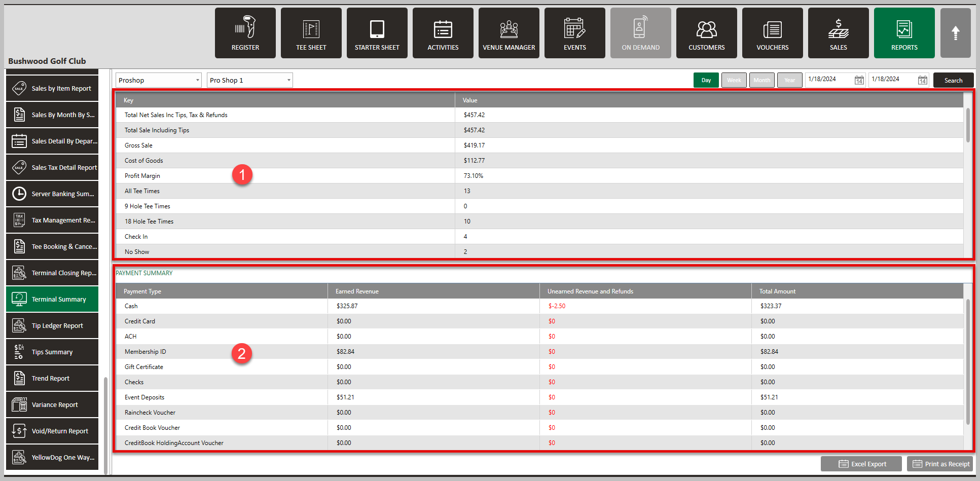The height and width of the screenshot is (481, 980).
Task: Click the Value column header
Action: pyautogui.click(x=709, y=100)
